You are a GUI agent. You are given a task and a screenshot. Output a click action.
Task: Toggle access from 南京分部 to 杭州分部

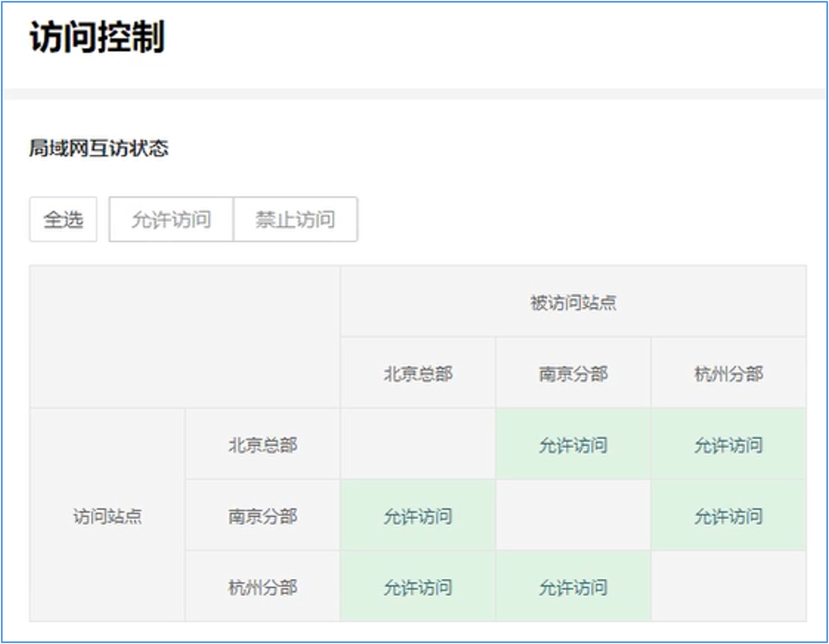(728, 516)
